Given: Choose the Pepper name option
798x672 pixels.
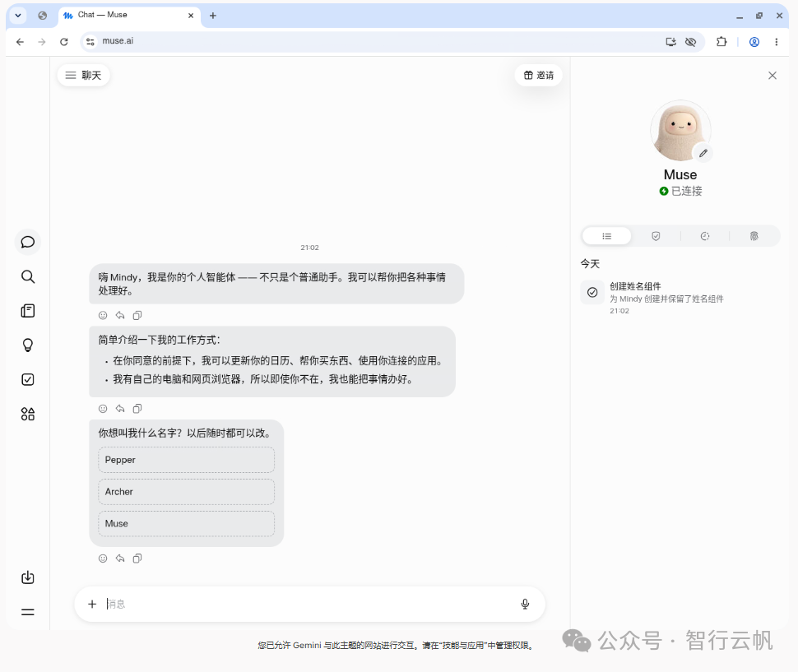Looking at the screenshot, I should point(186,460).
